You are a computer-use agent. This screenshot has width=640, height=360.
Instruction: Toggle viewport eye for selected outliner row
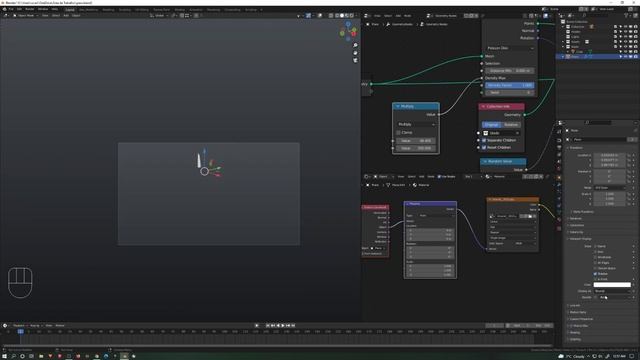coord(625,57)
